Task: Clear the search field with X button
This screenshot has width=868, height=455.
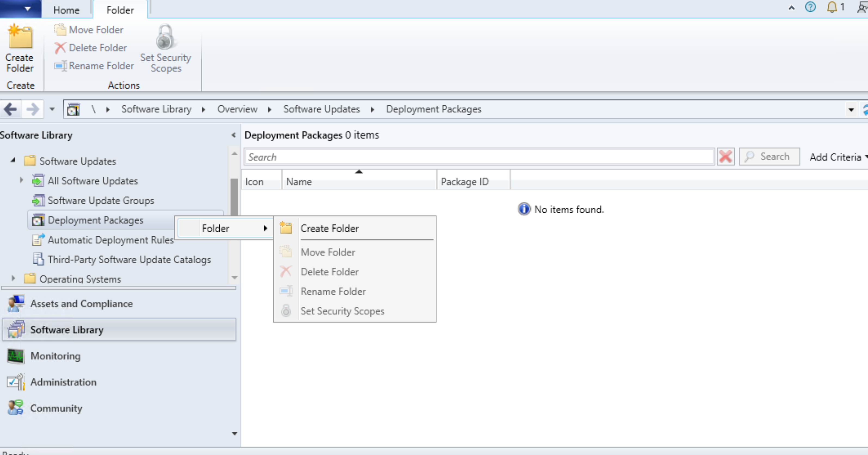Action: pos(726,157)
